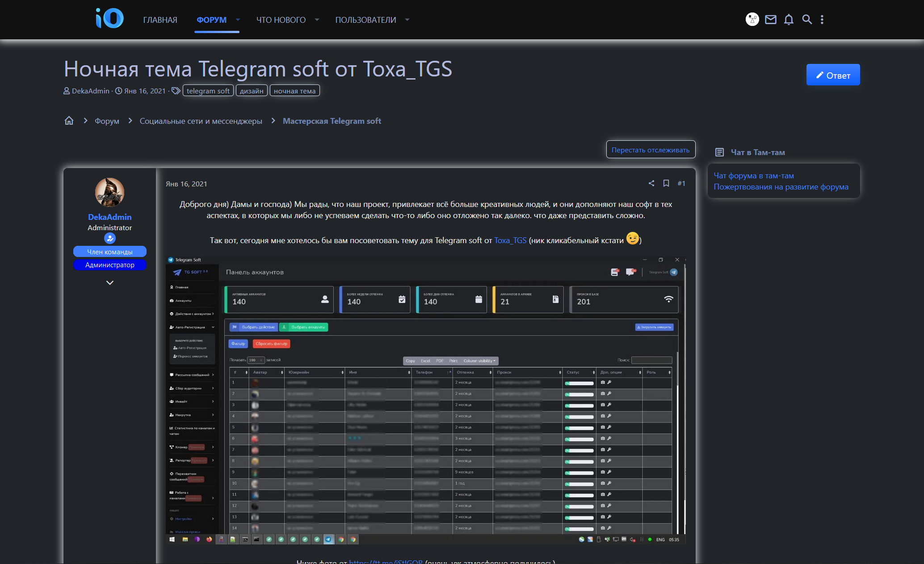Viewport: 924px width, 564px height.
Task: Expand the ФОРУМ menu dropdown arrow
Action: coord(238,20)
